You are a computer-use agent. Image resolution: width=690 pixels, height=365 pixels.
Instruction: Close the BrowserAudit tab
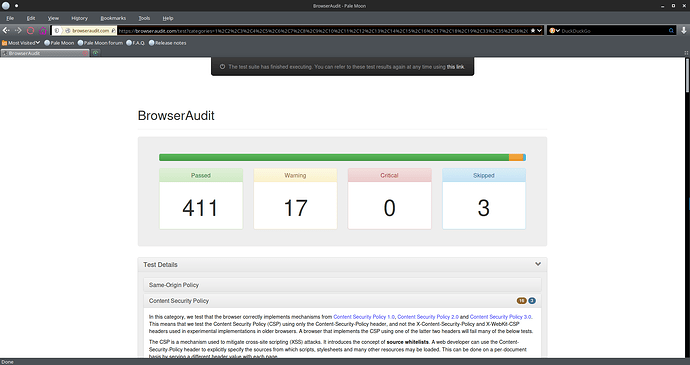[85, 53]
